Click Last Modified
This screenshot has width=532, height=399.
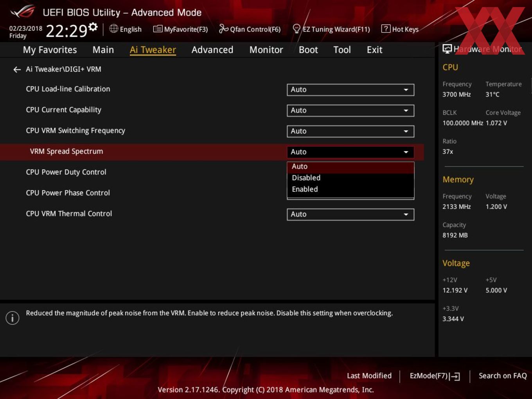(369, 376)
